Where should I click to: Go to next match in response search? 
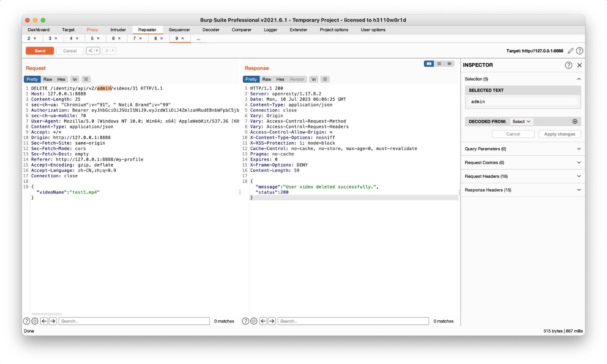click(272, 321)
